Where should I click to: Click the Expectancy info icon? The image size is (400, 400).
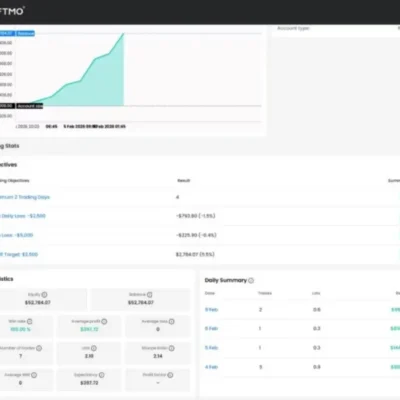pos(102,375)
